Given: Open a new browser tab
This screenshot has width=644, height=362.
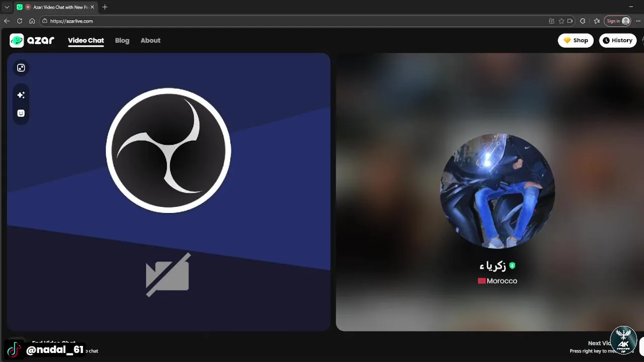Looking at the screenshot, I should point(105,7).
